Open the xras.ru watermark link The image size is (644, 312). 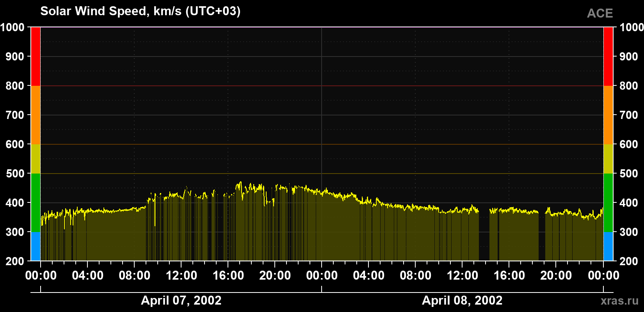point(620,301)
